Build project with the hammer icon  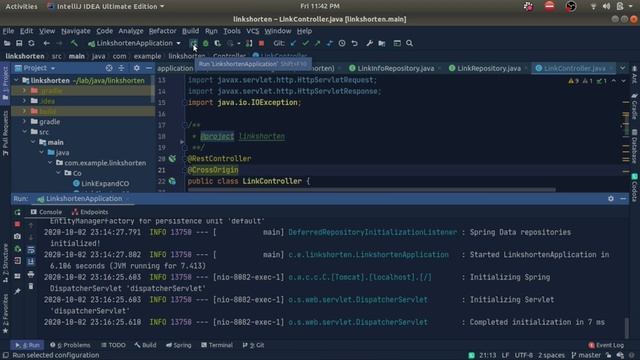(74, 43)
